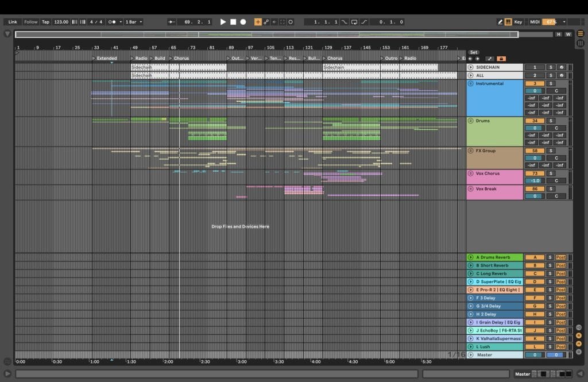588x382 pixels.
Task: Enable Draw Mode pencil icon
Action: click(500, 22)
